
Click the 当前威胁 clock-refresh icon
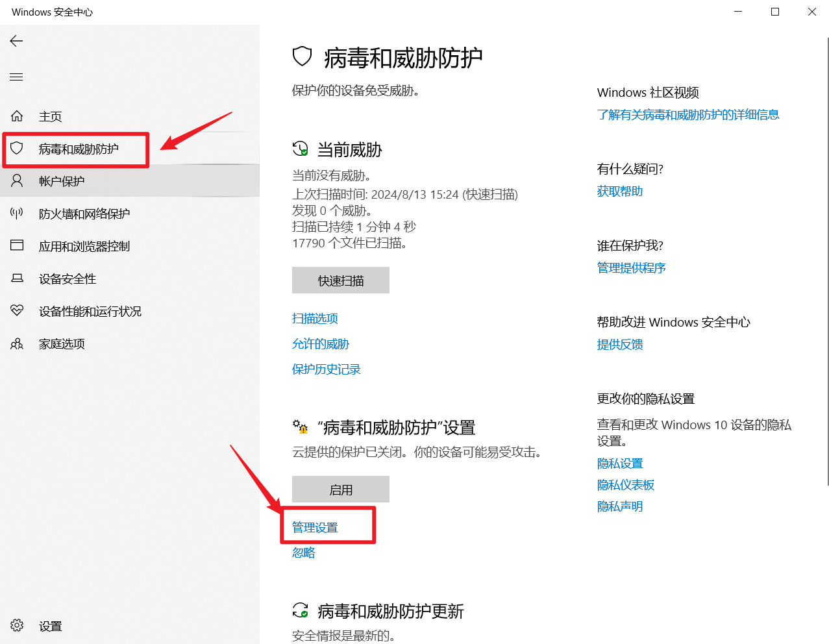point(300,149)
